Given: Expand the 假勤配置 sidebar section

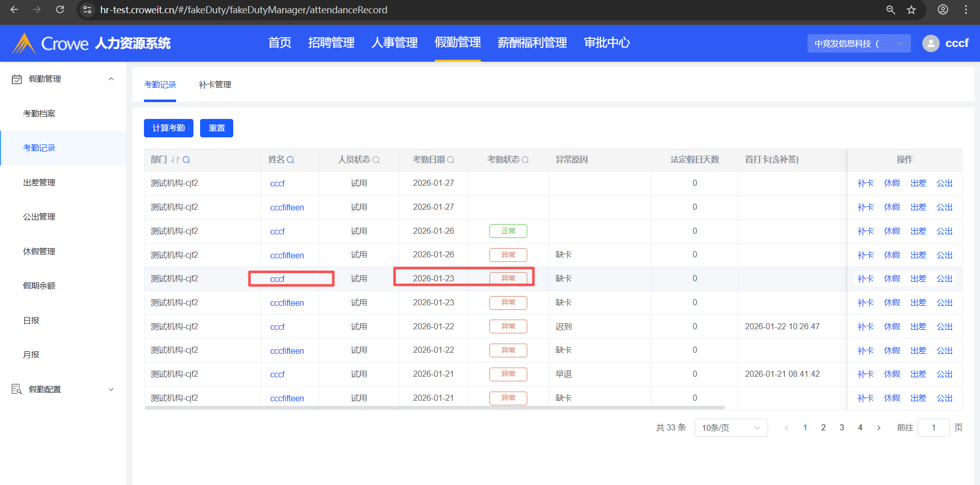Looking at the screenshot, I should point(111,390).
